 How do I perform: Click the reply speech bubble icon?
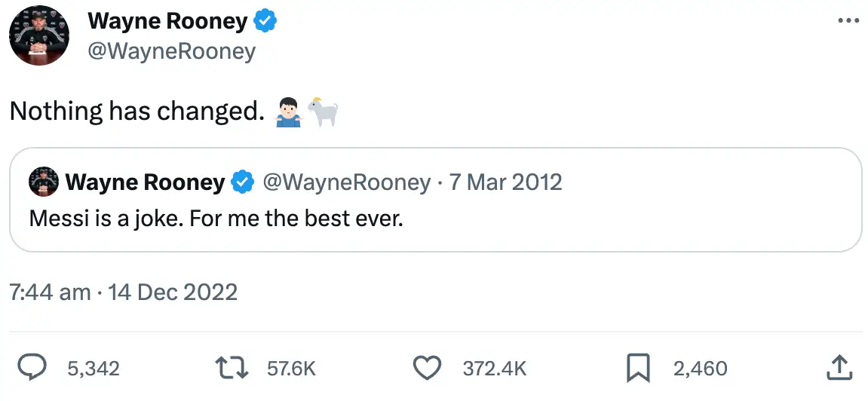(32, 368)
